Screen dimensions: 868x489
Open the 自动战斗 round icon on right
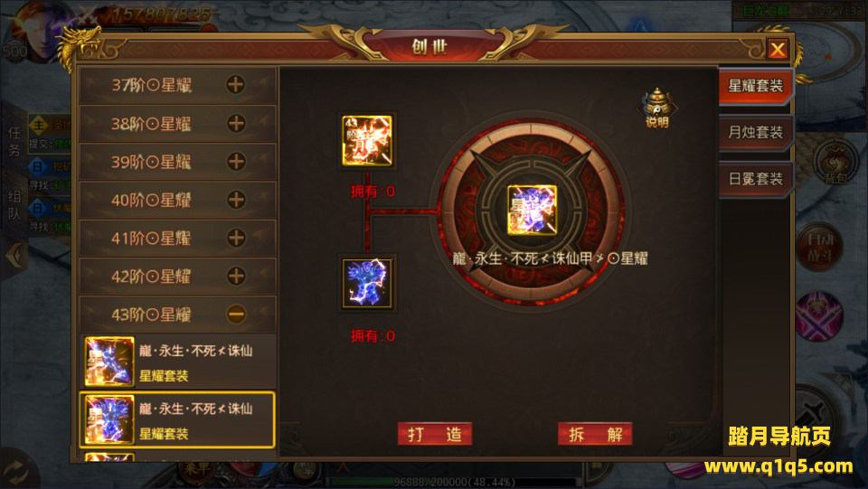pos(820,247)
